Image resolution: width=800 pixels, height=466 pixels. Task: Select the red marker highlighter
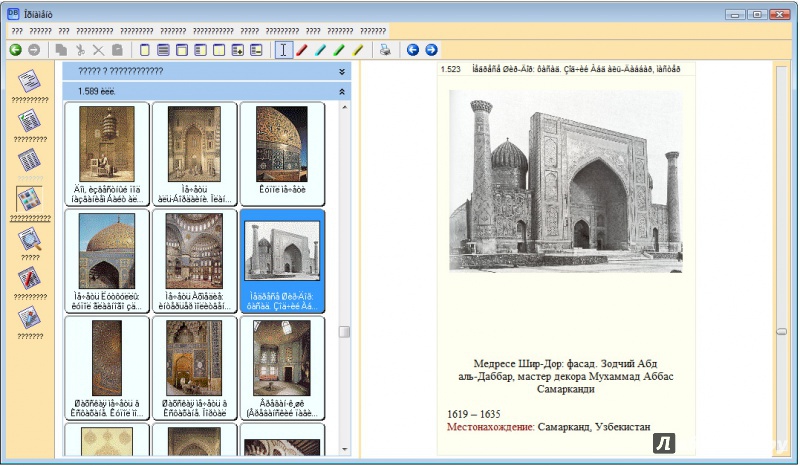(302, 49)
